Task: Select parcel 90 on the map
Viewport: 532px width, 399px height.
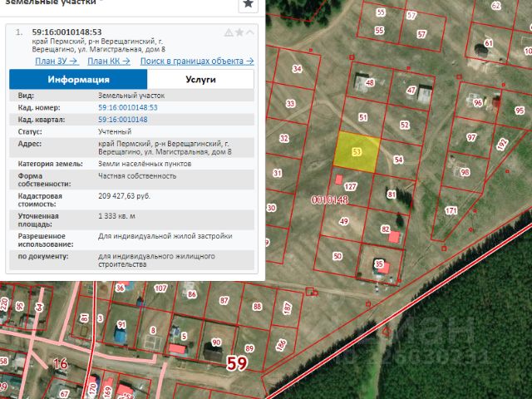Action: point(216,342)
